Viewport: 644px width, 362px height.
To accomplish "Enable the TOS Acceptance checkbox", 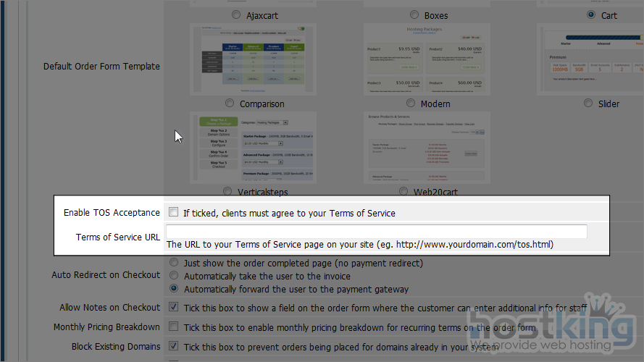I will coord(174,213).
